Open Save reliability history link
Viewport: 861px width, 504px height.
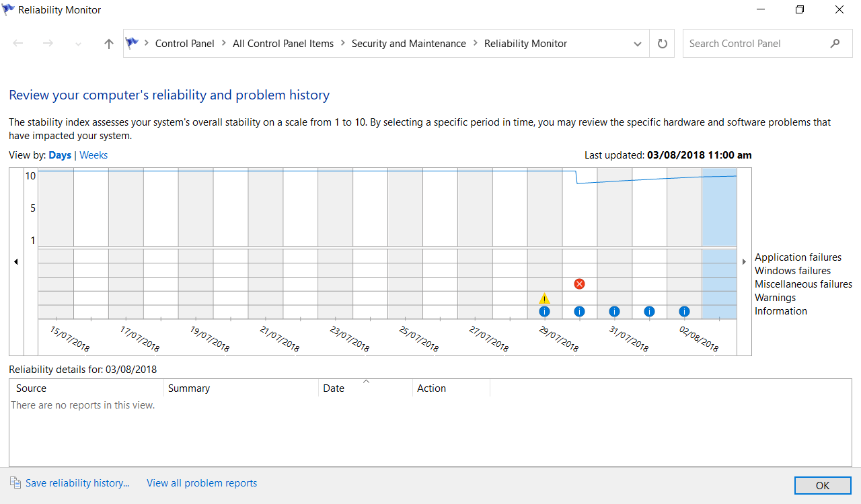pyautogui.click(x=77, y=483)
